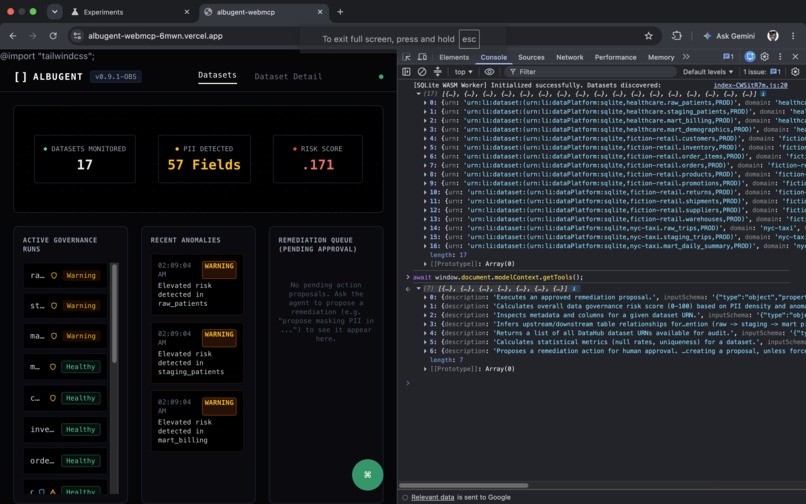This screenshot has height=504, width=806.
Task: Click the green floating command button
Action: 368,475
